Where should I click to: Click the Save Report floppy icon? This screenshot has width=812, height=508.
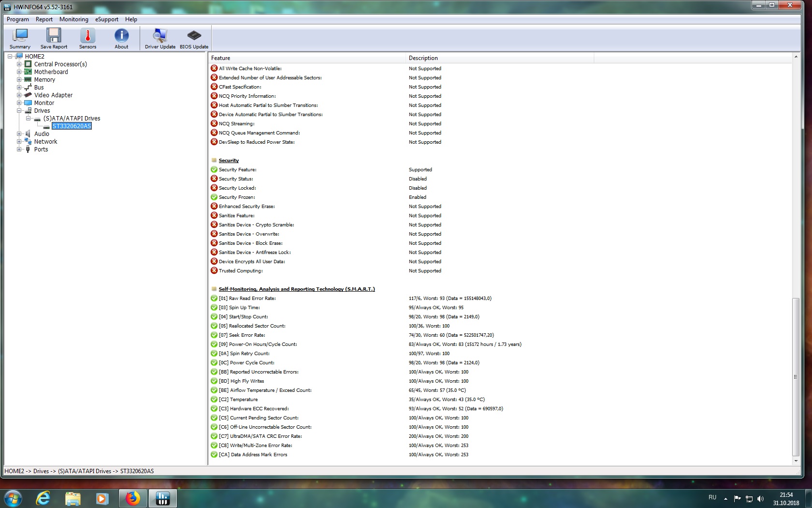click(x=54, y=38)
